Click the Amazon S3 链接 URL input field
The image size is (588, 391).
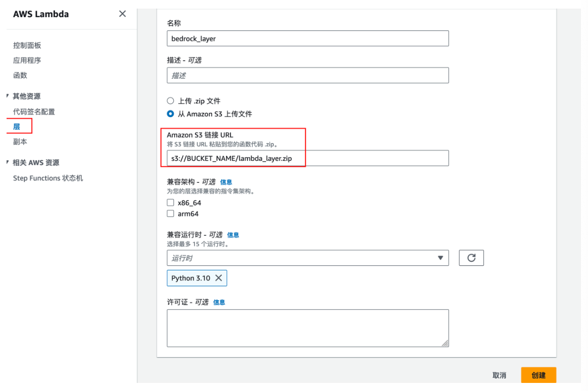click(308, 158)
